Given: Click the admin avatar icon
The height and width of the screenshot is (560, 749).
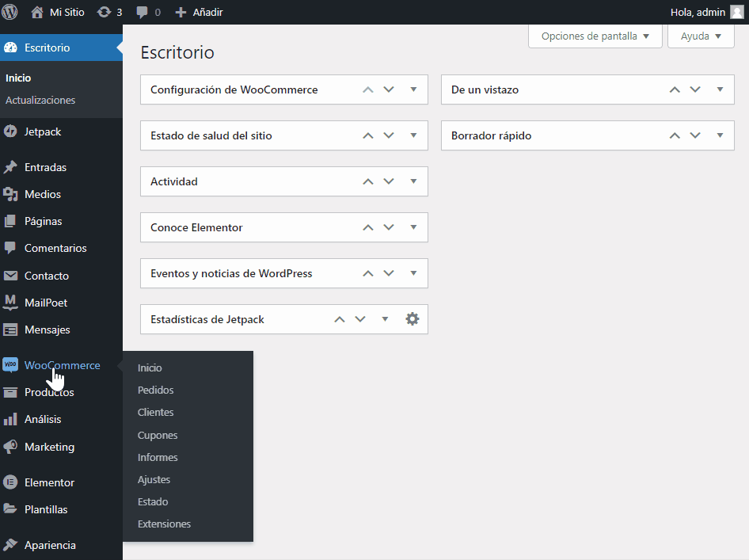Looking at the screenshot, I should pyautogui.click(x=737, y=12).
